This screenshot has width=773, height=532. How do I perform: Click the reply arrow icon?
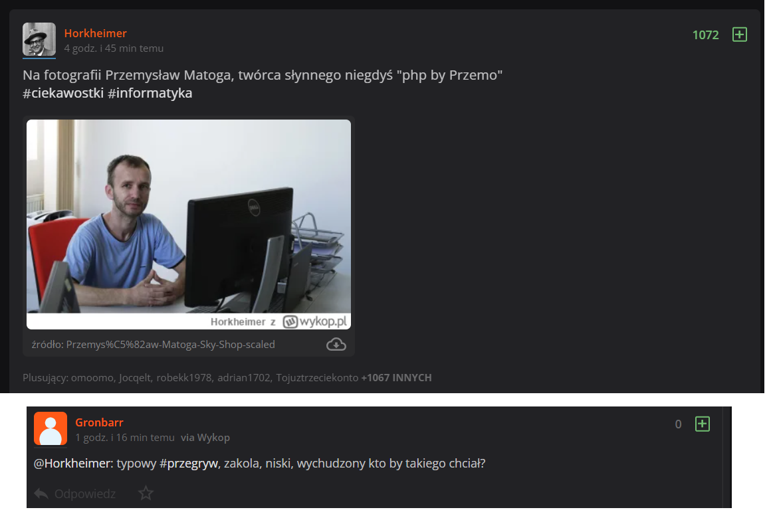tap(41, 493)
